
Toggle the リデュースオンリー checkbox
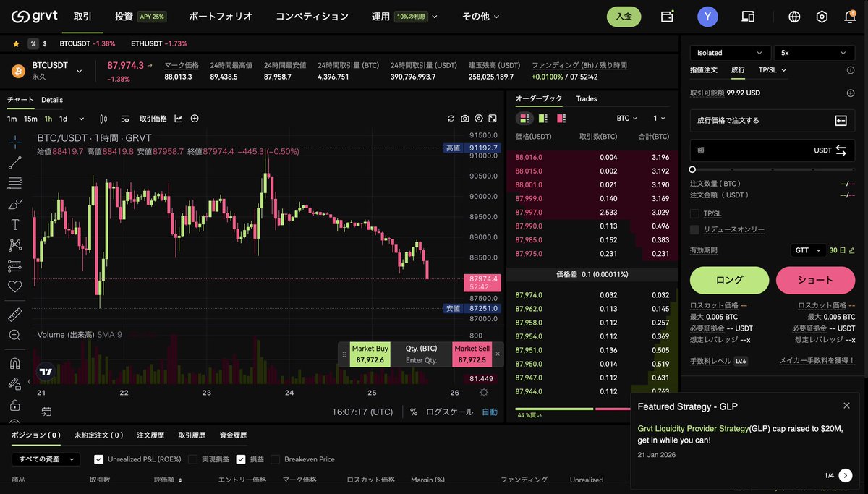695,229
